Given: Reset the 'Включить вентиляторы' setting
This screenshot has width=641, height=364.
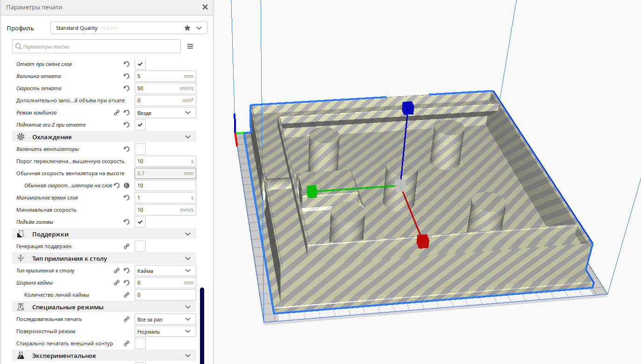Looking at the screenshot, I should tap(126, 149).
